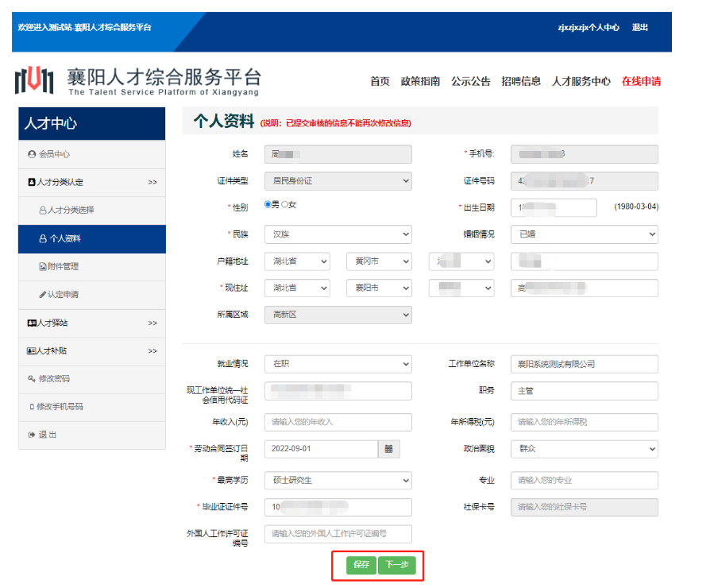The width and height of the screenshot is (714, 588).
Task: Open the 最高学历 dropdown
Action: [338, 481]
